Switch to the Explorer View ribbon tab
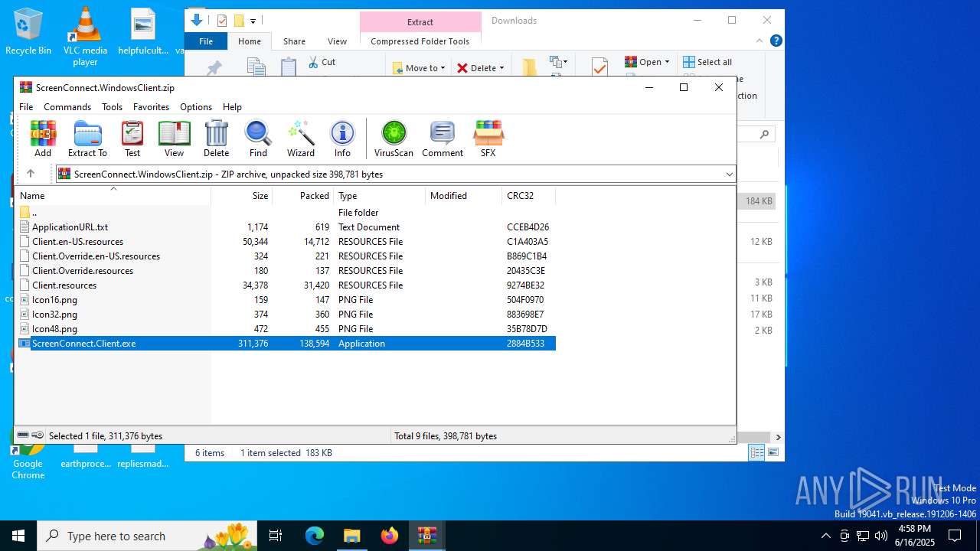The width and height of the screenshot is (980, 551). [x=337, y=41]
